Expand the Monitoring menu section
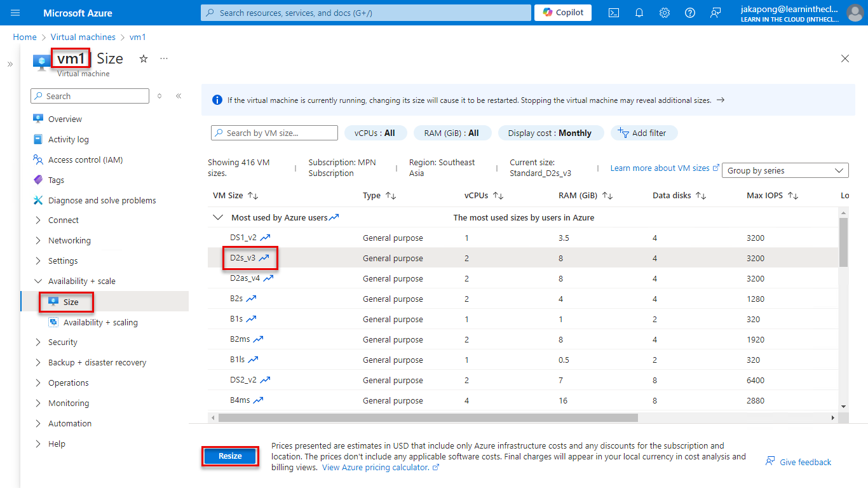868x488 pixels. click(38, 403)
